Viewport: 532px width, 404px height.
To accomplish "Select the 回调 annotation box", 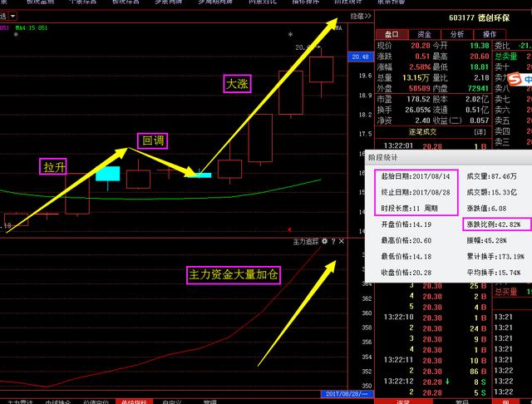I will pyautogui.click(x=152, y=140).
